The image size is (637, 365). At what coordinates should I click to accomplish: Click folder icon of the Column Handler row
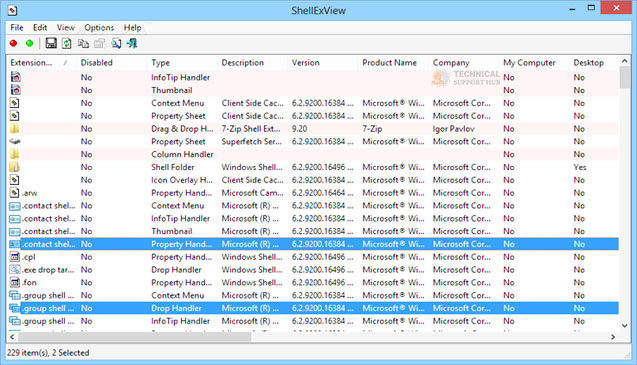pos(15,154)
